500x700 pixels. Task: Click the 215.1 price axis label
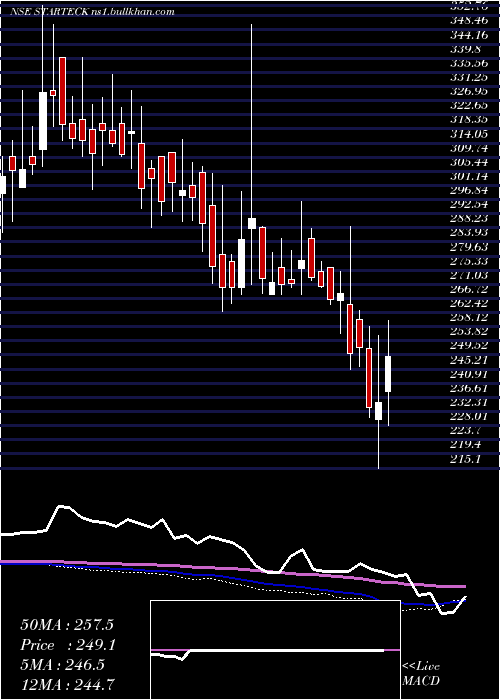tap(465, 461)
